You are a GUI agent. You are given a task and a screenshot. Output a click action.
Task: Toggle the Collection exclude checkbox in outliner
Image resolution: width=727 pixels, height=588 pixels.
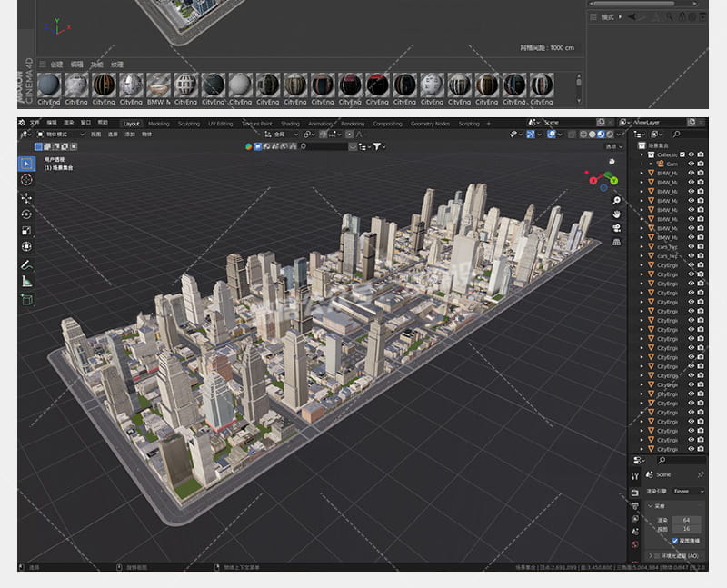coord(682,154)
